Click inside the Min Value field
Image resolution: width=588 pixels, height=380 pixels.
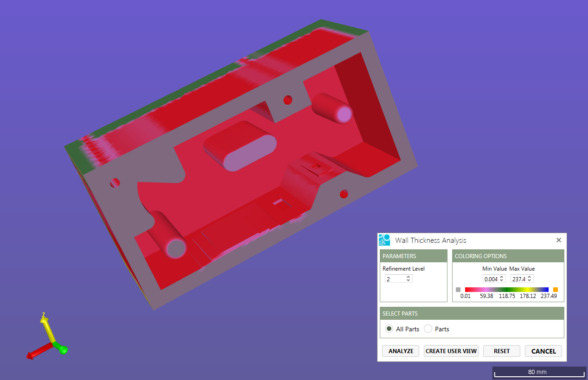point(491,279)
